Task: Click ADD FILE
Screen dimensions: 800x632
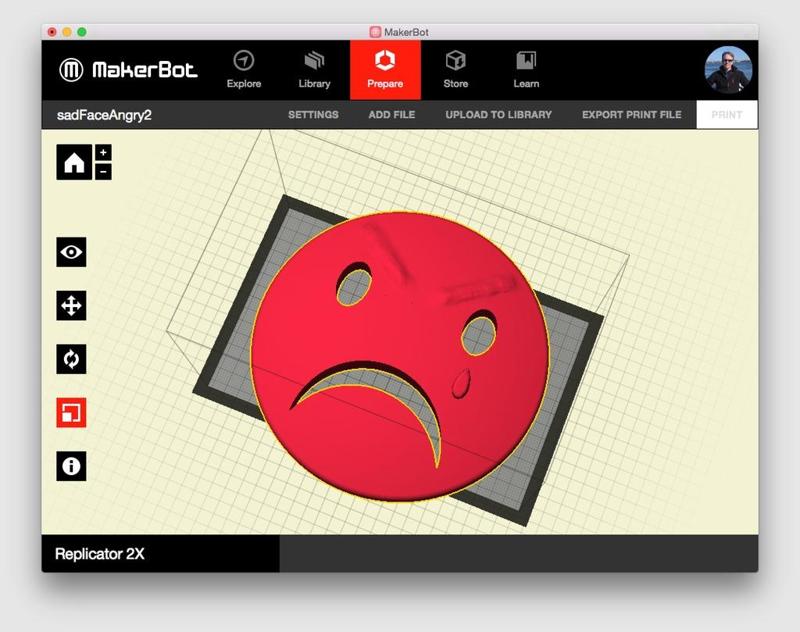Action: (392, 115)
